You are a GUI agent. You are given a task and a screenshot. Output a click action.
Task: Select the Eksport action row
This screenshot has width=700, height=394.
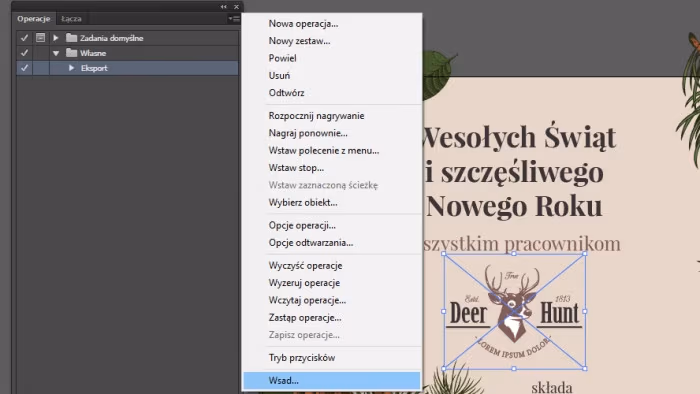[x=127, y=68]
